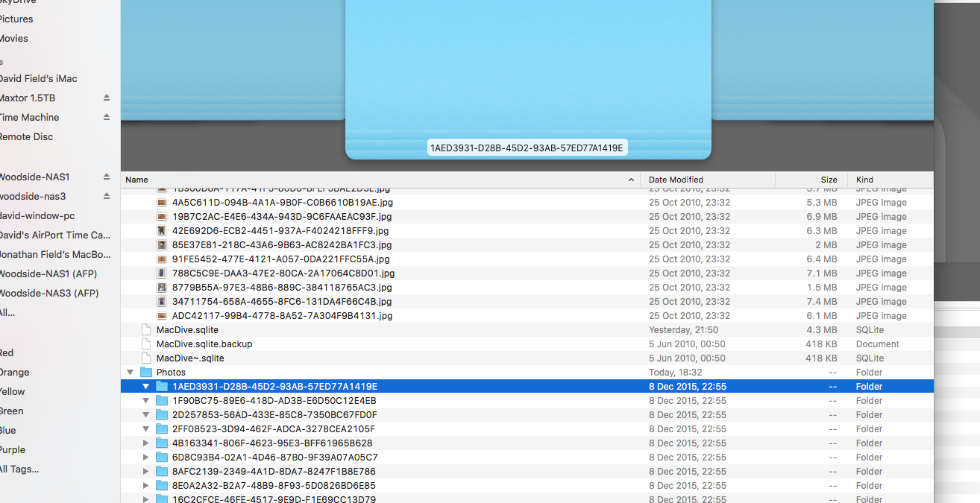Click the MacDive.sqlite file icon
This screenshot has width=980, height=503.
pyautogui.click(x=146, y=330)
